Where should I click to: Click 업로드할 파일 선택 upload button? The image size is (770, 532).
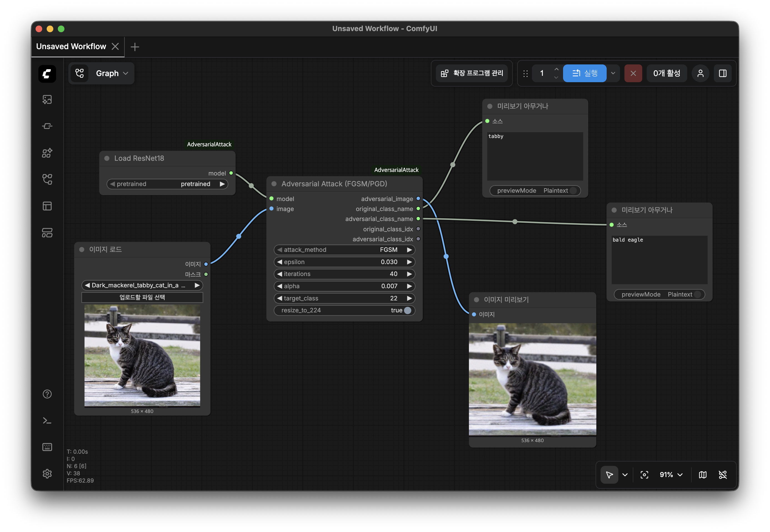(x=142, y=297)
